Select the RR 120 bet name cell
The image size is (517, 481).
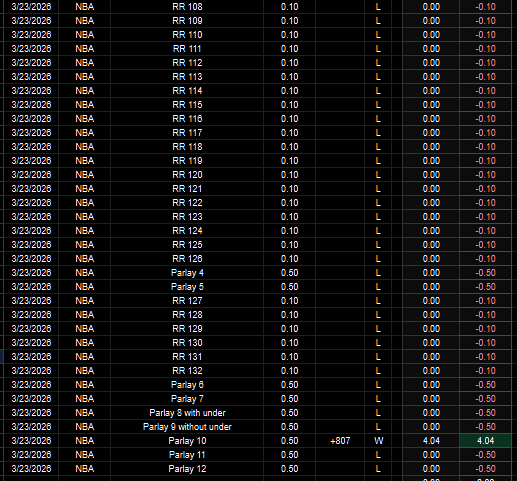(x=187, y=175)
